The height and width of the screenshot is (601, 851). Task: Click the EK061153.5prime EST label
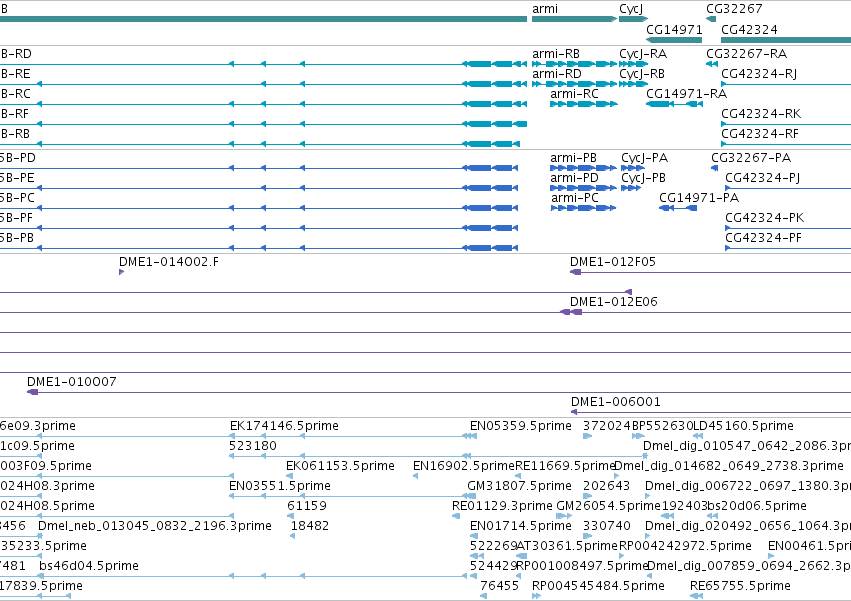[340, 466]
